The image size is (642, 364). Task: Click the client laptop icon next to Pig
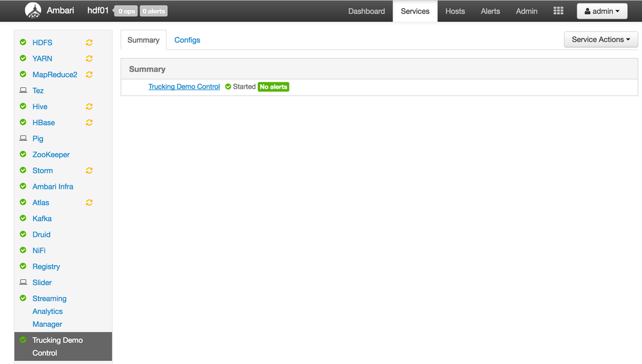(x=23, y=138)
